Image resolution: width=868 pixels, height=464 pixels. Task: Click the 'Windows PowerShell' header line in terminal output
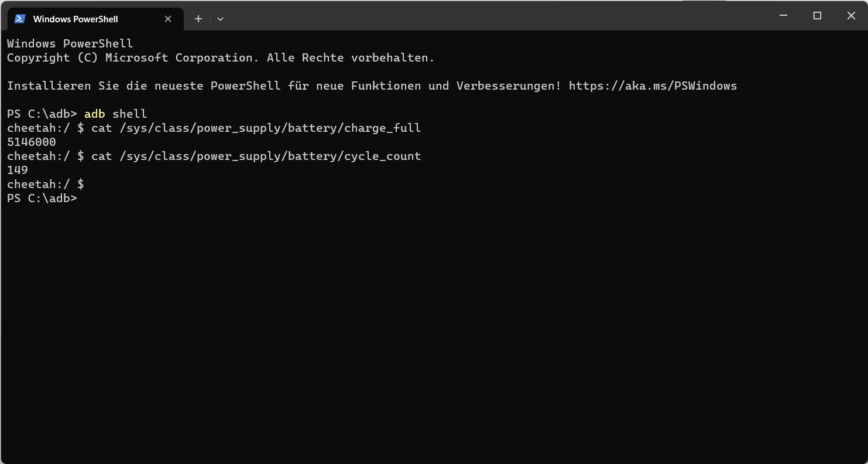point(70,43)
